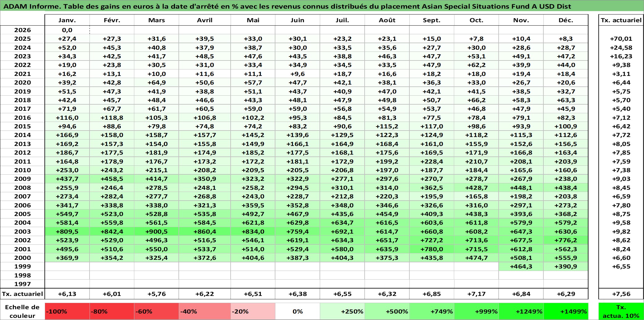
Task: Select the +116,0 cell for Janv. 2016
Action: pos(67,118)
